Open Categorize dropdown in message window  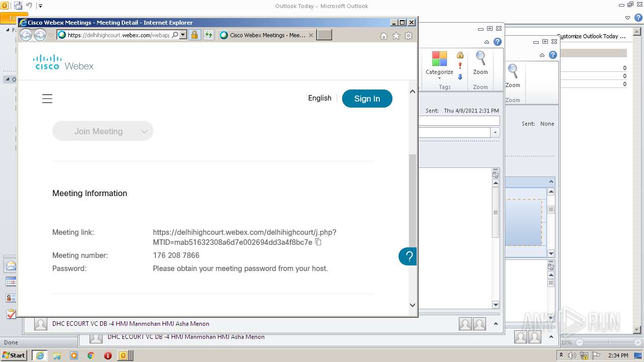[439, 65]
